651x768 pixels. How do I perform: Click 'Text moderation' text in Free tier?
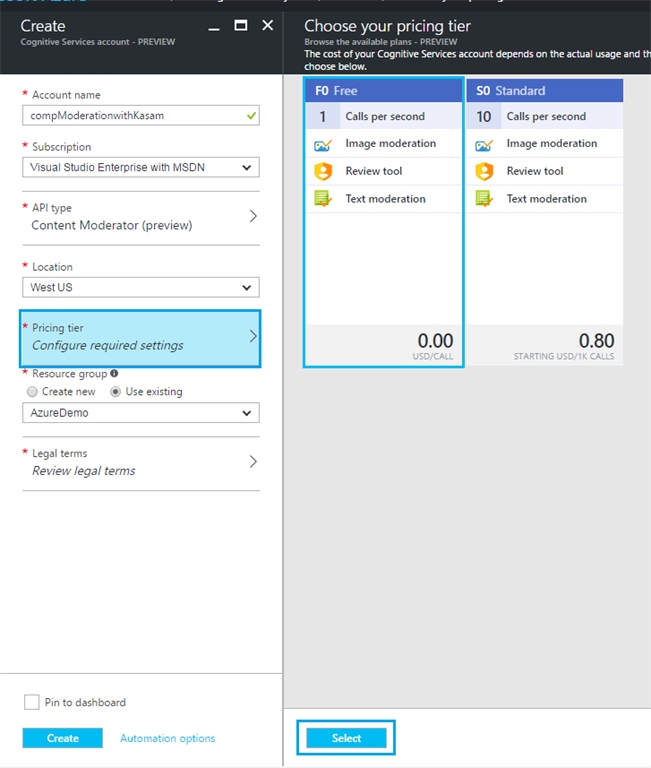pyautogui.click(x=386, y=199)
